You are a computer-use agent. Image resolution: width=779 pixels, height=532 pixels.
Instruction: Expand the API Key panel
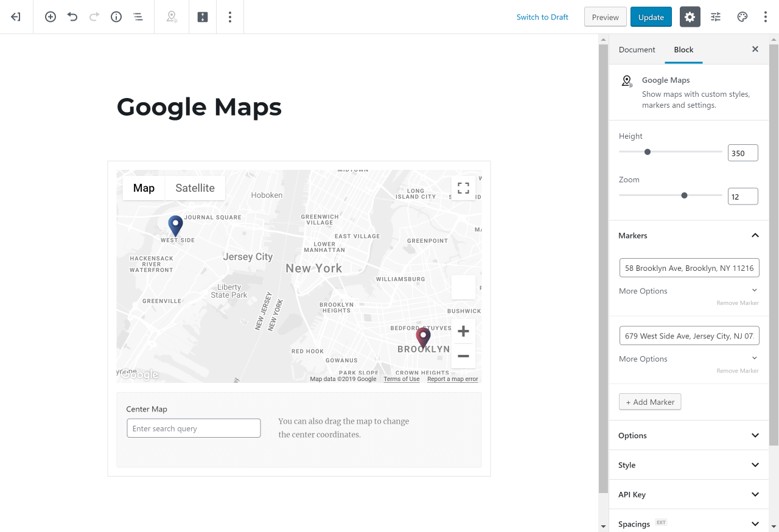tap(689, 494)
